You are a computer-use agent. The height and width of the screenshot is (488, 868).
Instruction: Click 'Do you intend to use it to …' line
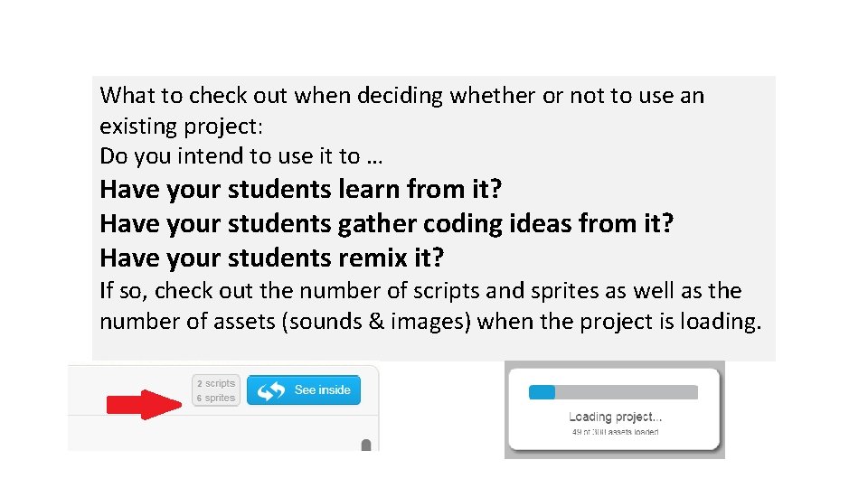[x=241, y=156]
